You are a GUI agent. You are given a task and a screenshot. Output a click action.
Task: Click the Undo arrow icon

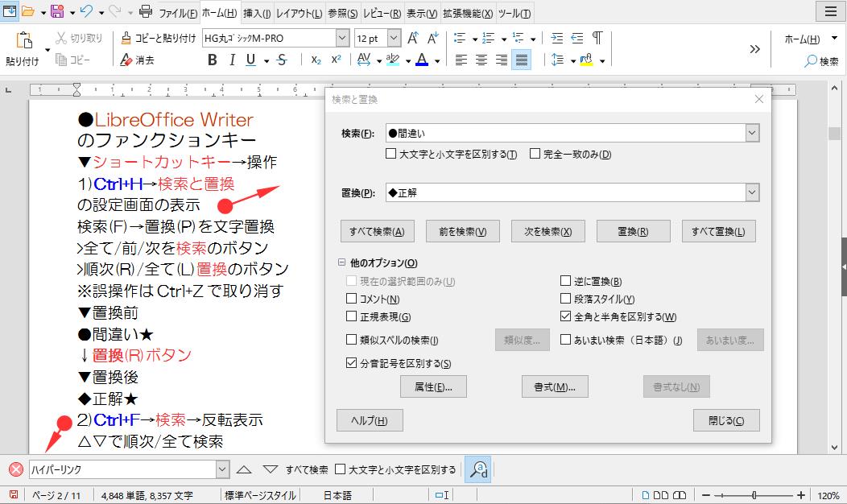point(86,11)
